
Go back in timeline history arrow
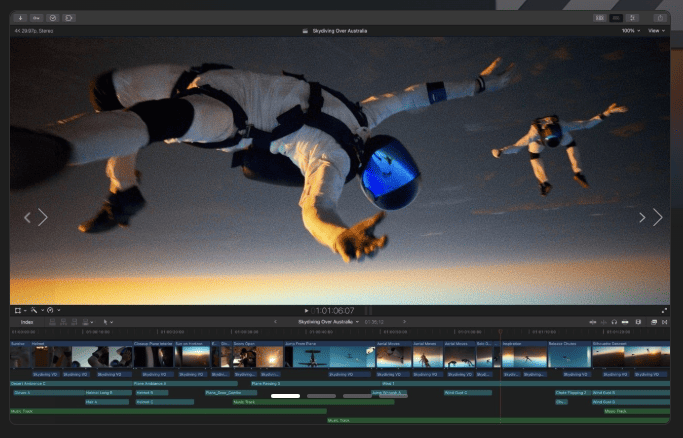[275, 322]
